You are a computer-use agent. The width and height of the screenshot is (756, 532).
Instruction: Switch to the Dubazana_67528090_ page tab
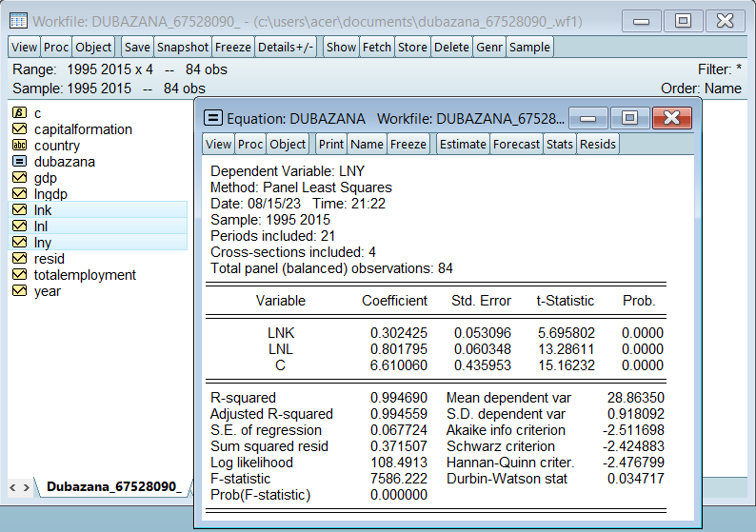(113, 487)
